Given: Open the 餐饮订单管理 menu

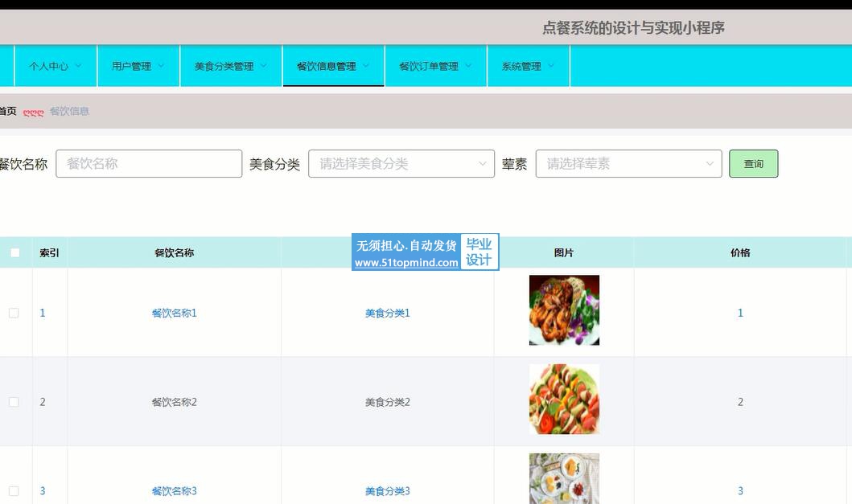Looking at the screenshot, I should point(436,66).
